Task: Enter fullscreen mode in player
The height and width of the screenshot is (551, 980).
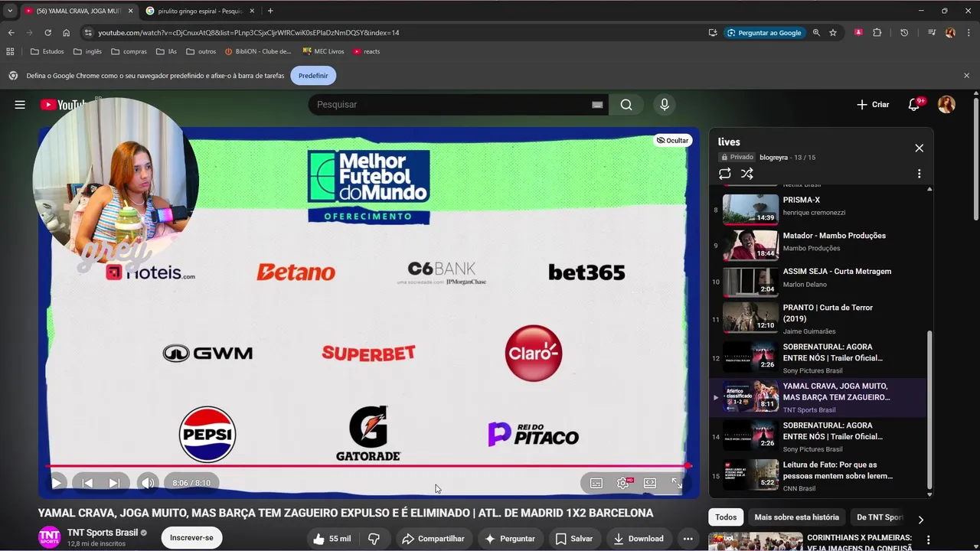Action: click(677, 483)
